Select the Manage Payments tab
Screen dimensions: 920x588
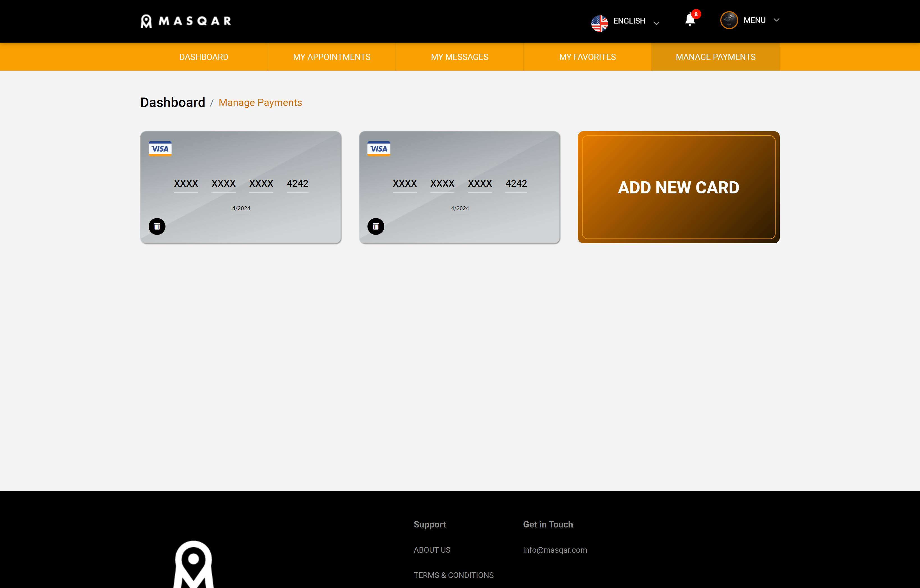pos(715,57)
